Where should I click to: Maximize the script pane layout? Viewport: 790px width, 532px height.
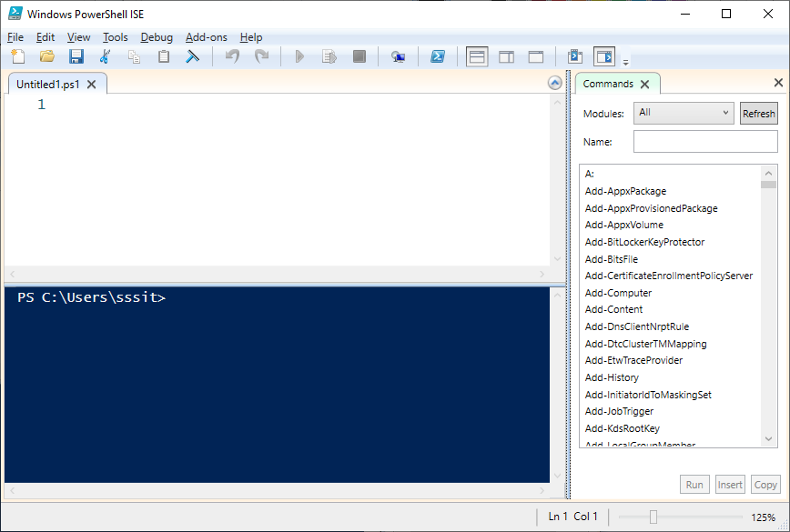535,57
